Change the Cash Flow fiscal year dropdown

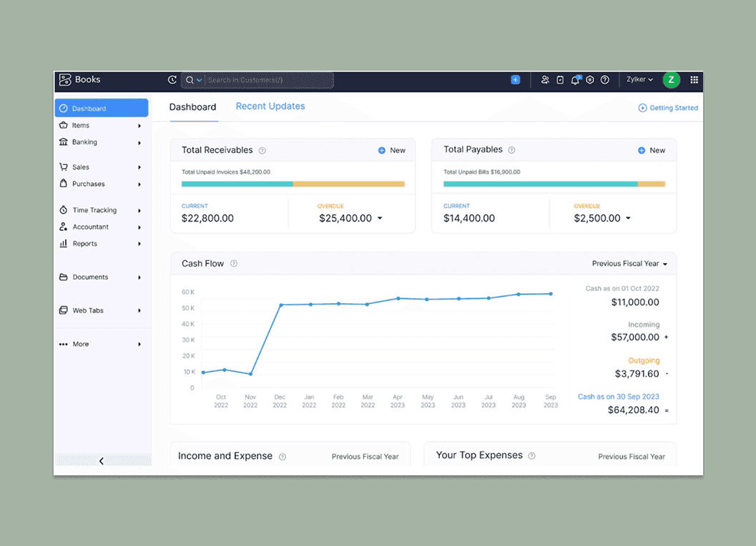[629, 263]
